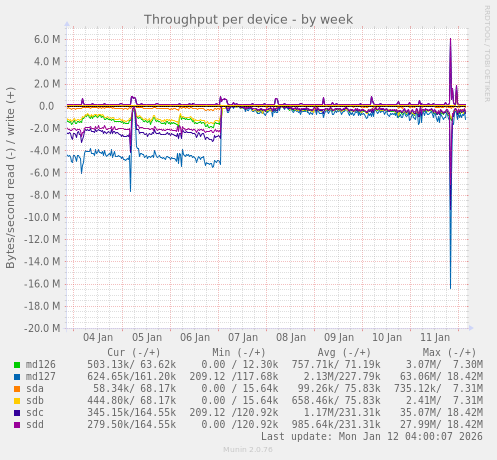Select the sda legend label
Viewport: 497px width, 460px height.
coord(35,389)
